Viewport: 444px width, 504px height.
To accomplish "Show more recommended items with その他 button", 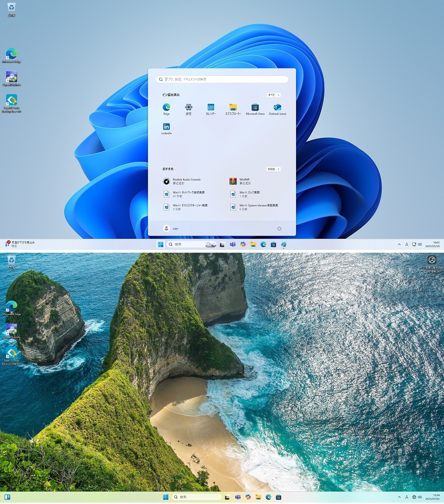I will (x=273, y=169).
